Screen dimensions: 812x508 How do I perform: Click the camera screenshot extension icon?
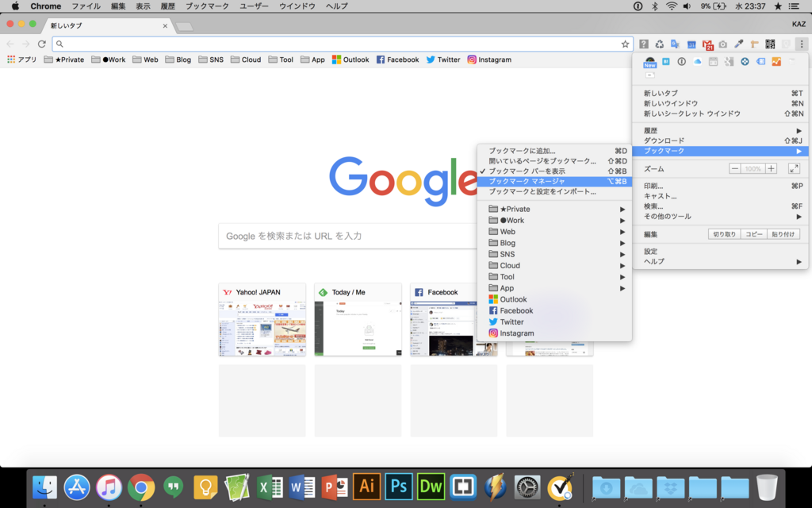(x=723, y=44)
